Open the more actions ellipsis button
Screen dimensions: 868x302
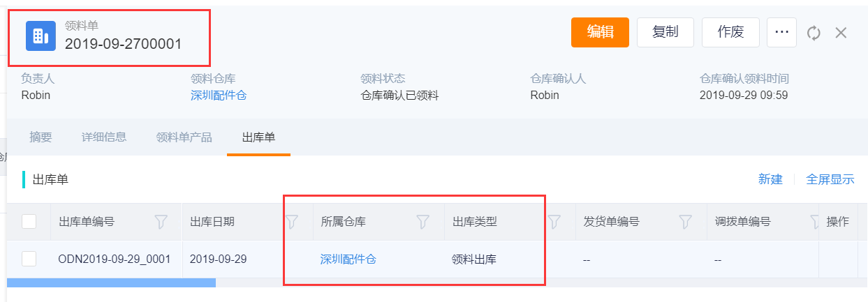click(781, 32)
